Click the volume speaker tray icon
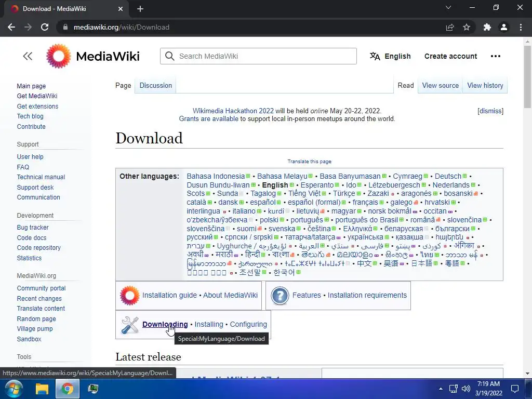This screenshot has height=399, width=532. [x=466, y=389]
